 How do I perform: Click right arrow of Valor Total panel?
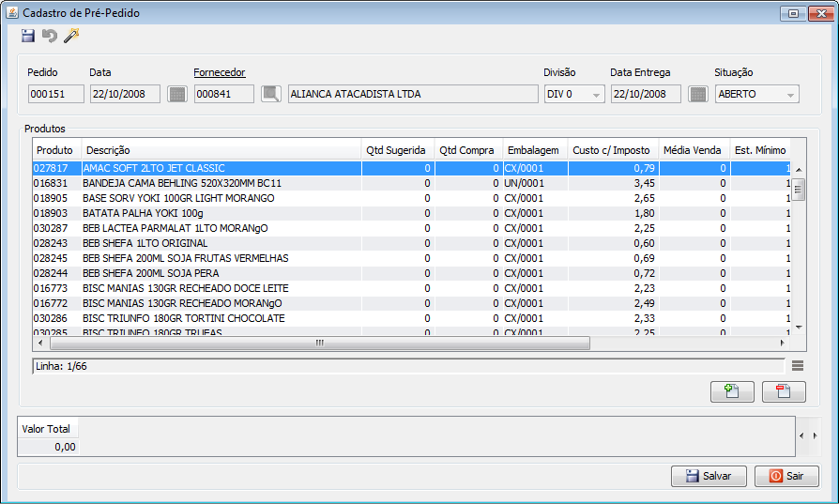pos(815,436)
